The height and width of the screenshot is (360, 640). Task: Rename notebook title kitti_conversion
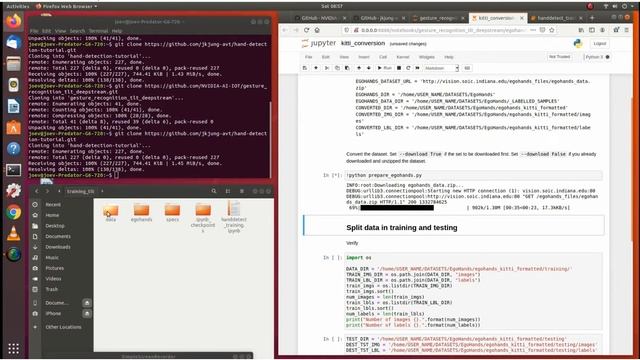(363, 43)
